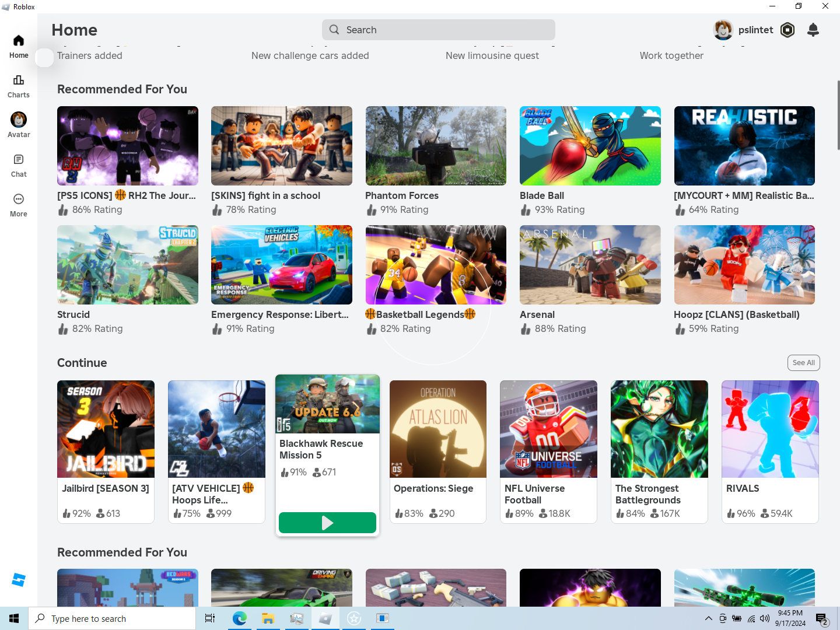Launch Microsoft Edge from taskbar
The width and height of the screenshot is (840, 630).
click(x=239, y=618)
